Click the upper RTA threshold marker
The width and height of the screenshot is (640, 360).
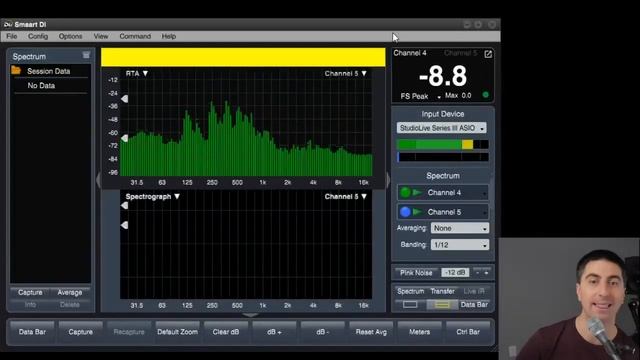point(124,99)
